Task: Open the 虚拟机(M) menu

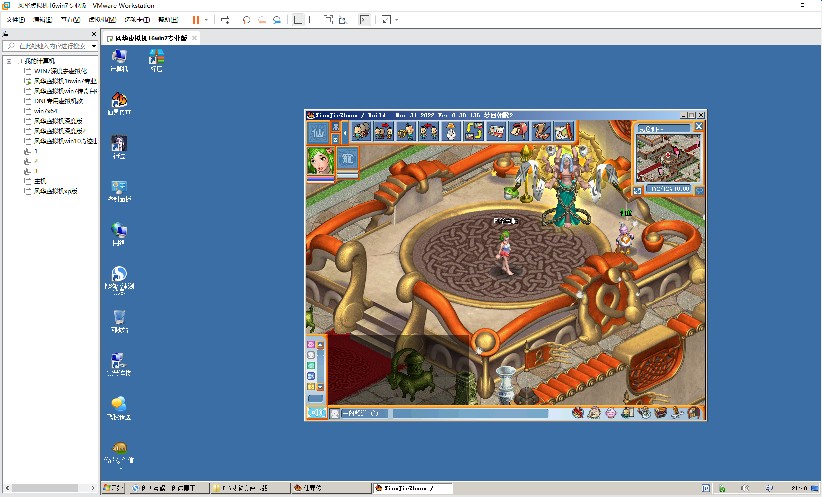Action: tap(102, 20)
